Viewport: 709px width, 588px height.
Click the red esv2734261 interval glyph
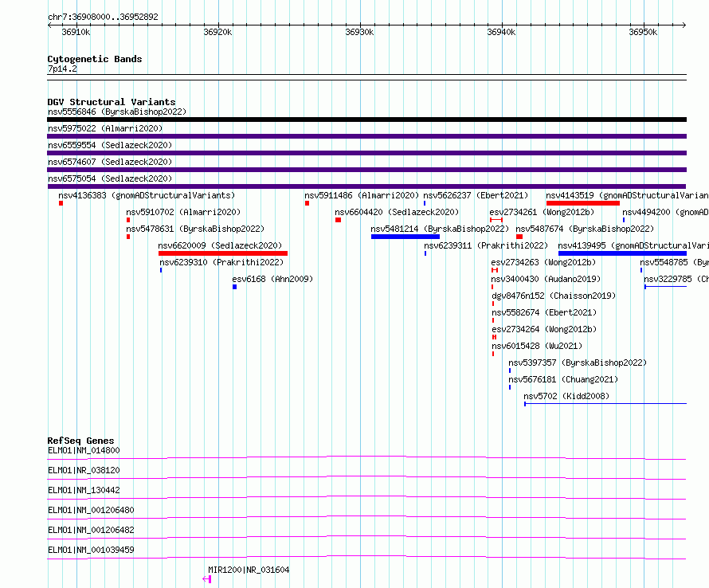496,220
